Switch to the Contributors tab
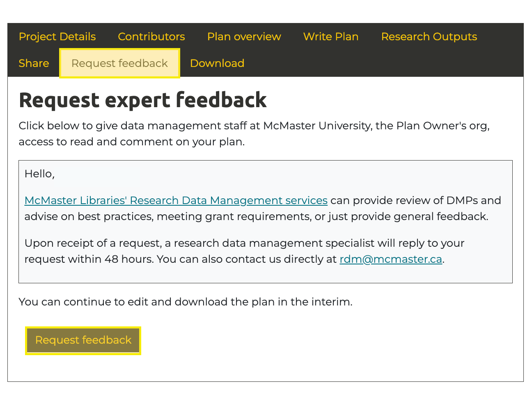Screen dimensions: 532x404 pyautogui.click(x=151, y=37)
